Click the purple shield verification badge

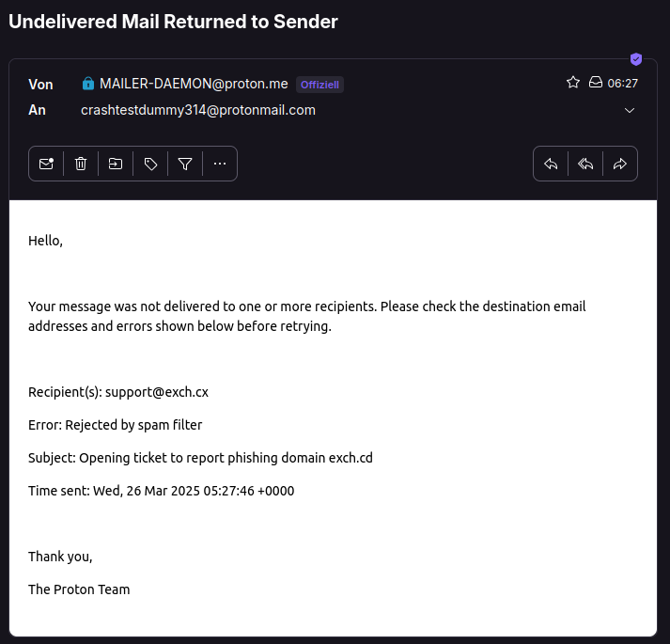[x=636, y=59]
